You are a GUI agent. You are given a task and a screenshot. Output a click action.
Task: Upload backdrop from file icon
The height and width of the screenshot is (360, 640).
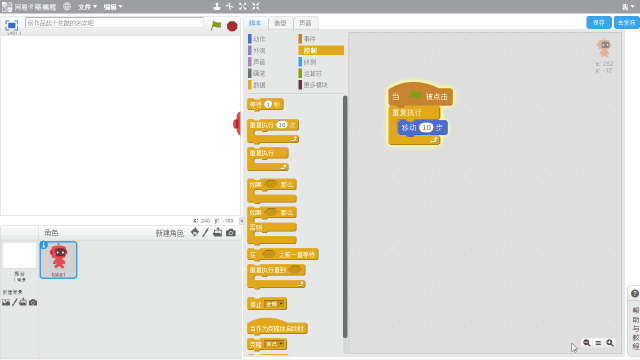23,302
